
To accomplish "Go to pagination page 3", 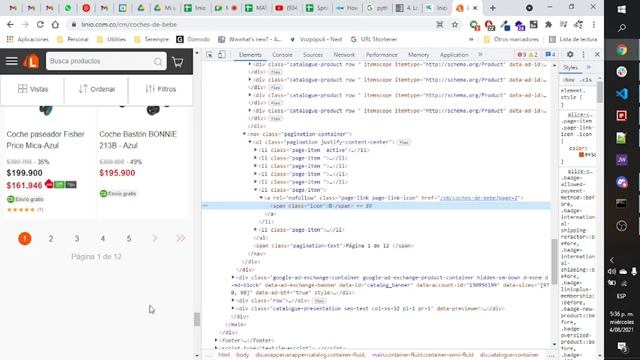I will click(x=77, y=239).
